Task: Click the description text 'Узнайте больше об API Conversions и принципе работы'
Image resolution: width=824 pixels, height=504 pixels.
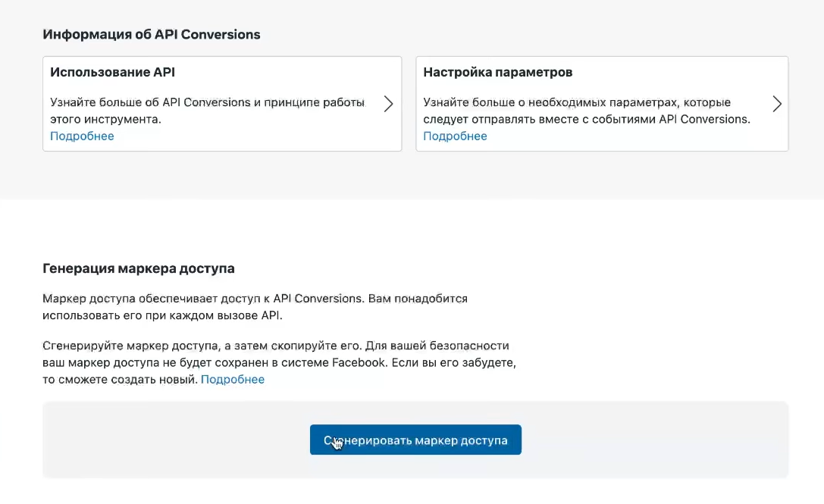Action: [x=208, y=102]
